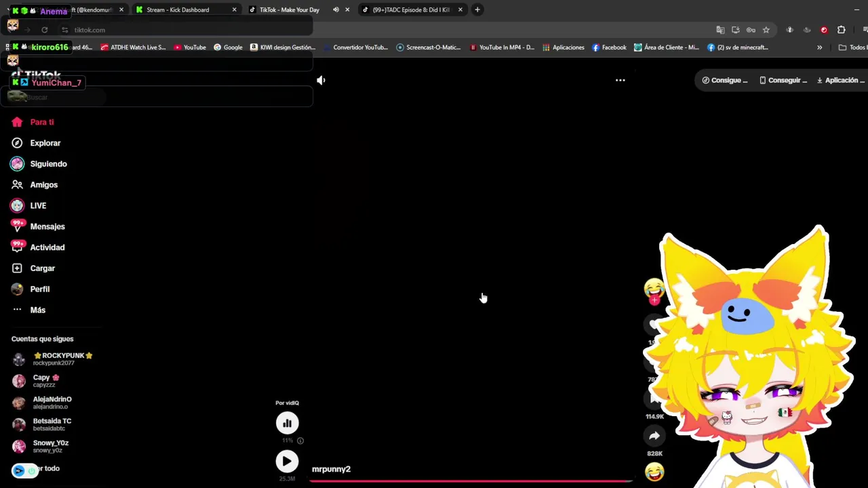
Task: Open the Todos los marcadores bookmarks folder
Action: [852, 47]
